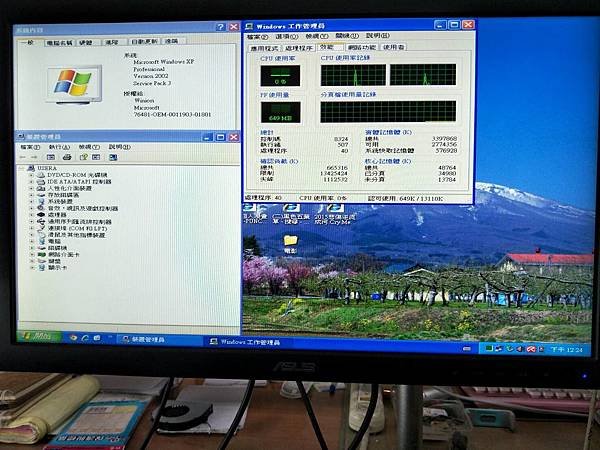Click Show Desktop quick launch icon

(97, 338)
